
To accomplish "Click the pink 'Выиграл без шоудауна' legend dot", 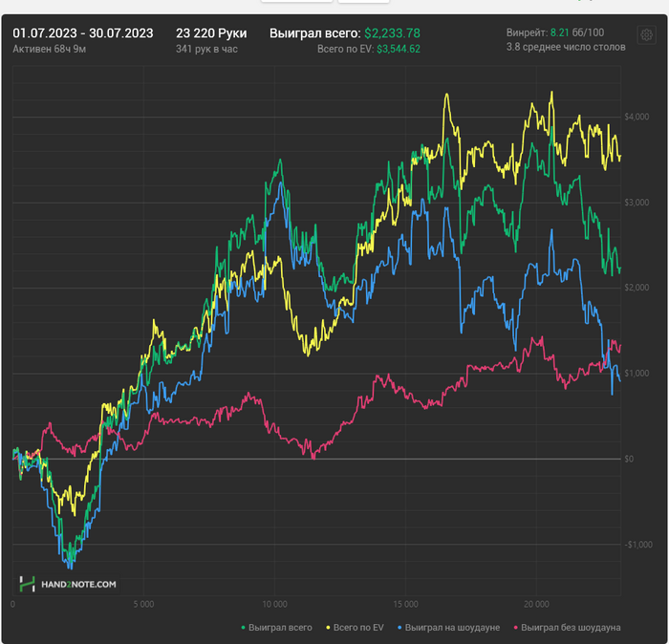I will pyautogui.click(x=516, y=628).
